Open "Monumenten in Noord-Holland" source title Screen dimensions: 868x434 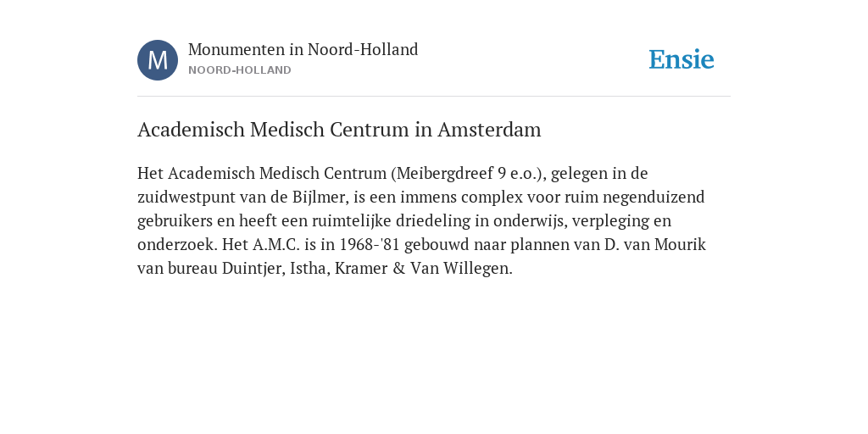click(x=303, y=50)
